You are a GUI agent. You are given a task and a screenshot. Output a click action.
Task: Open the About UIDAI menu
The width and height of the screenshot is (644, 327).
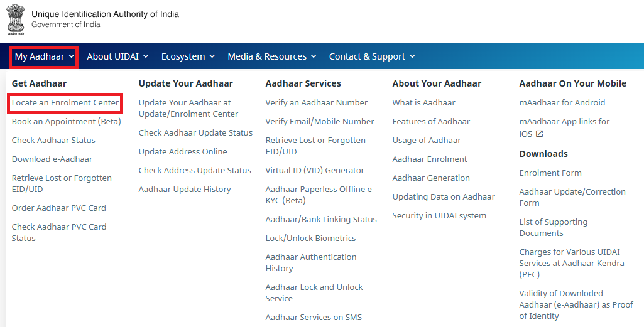[117, 56]
